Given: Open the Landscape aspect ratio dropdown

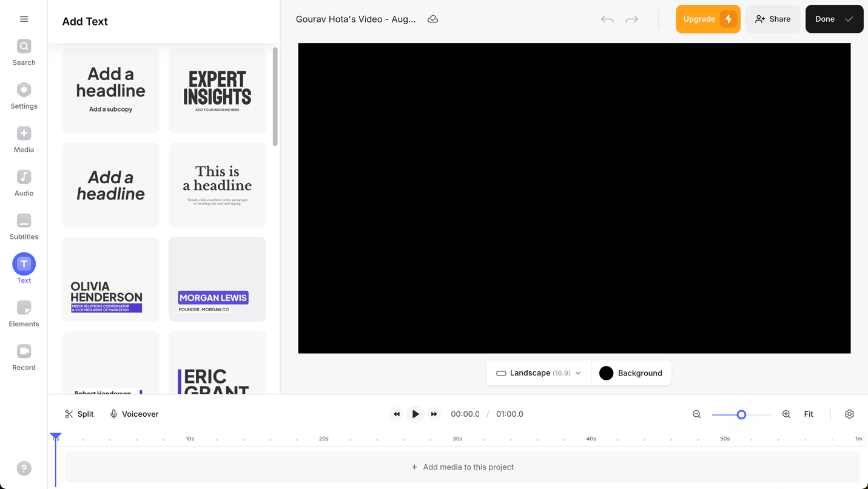Looking at the screenshot, I should point(539,373).
